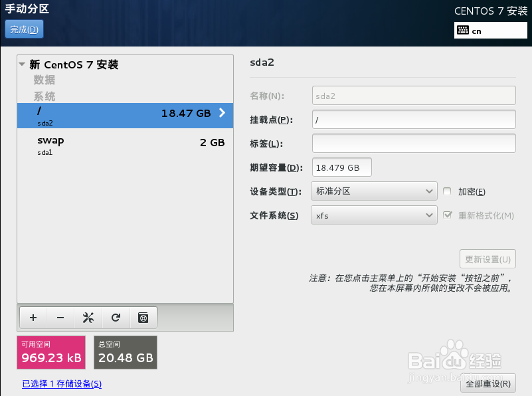Click the cn keyboard layout indicator
The image size is (532, 396).
[491, 30]
